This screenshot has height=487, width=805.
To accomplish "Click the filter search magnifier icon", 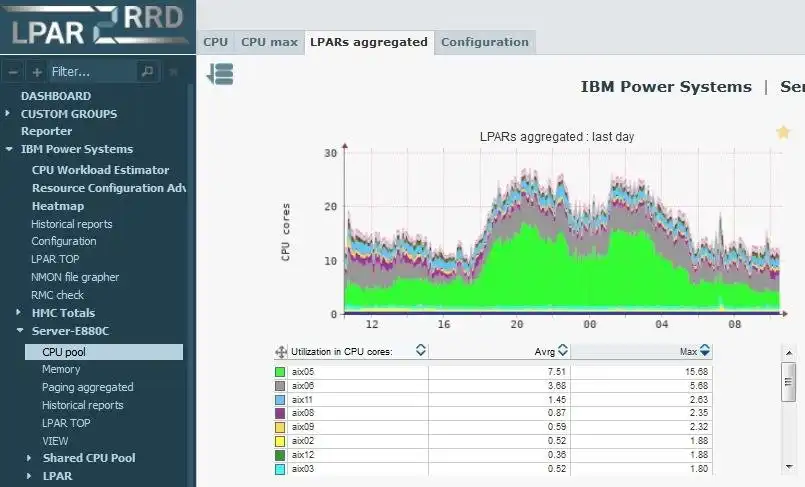I will [x=148, y=72].
